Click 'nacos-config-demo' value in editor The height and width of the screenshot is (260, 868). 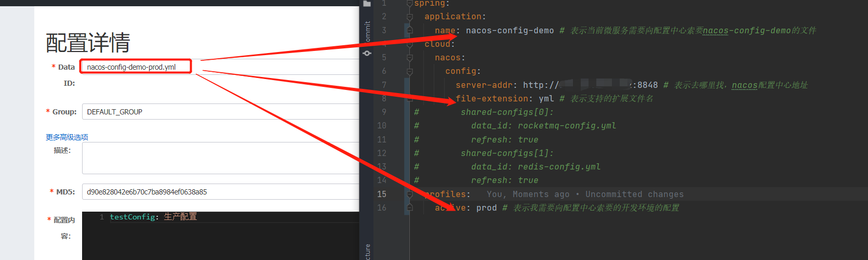tap(510, 31)
